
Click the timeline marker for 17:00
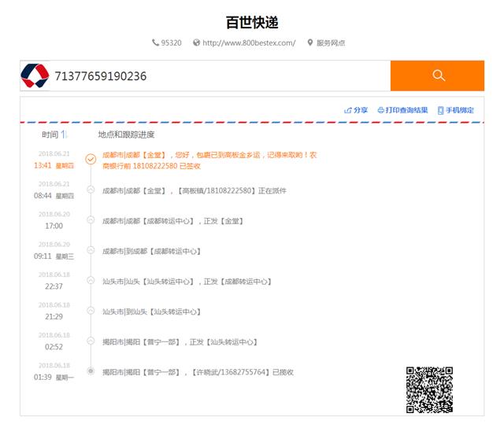91,219
